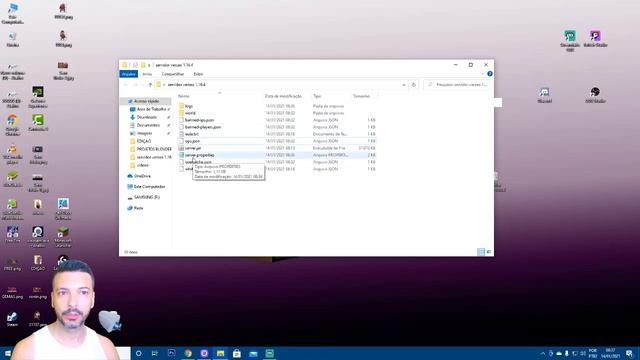Select the ops.json file
Viewport: 640px width, 360px height.
[x=192, y=141]
